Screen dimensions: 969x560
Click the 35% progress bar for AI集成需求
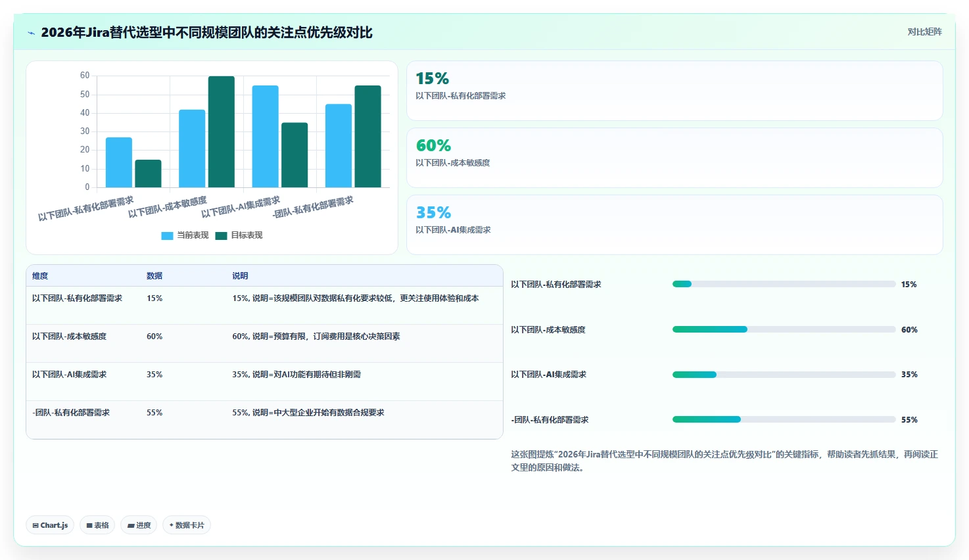784,375
